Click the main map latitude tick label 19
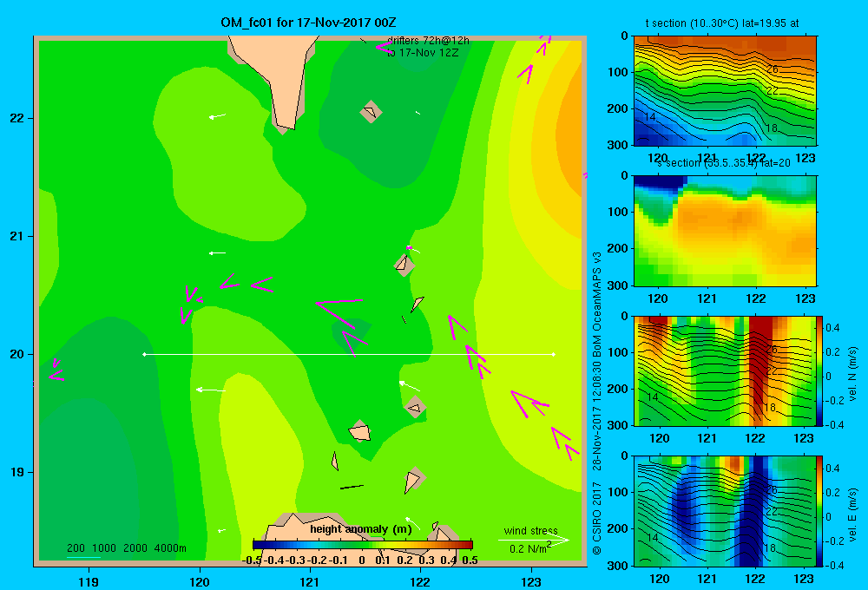The width and height of the screenshot is (868, 590). pos(17,472)
